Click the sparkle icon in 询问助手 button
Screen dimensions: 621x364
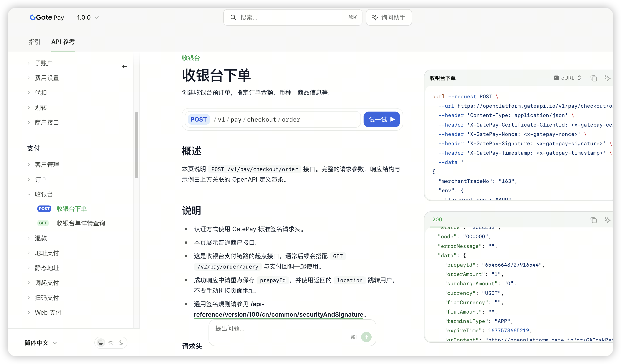(x=375, y=17)
